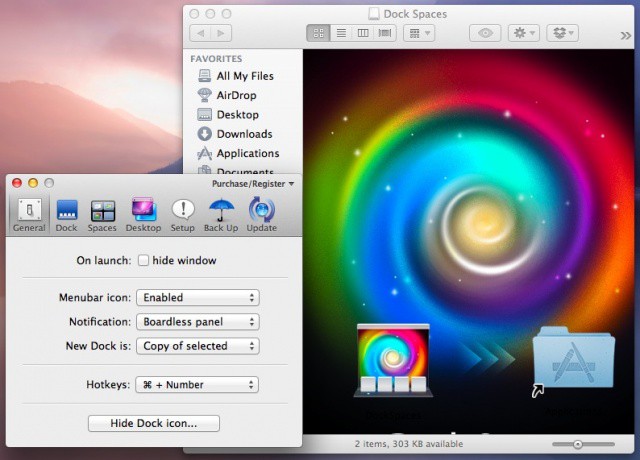Switch Finder to icon view

(x=319, y=33)
